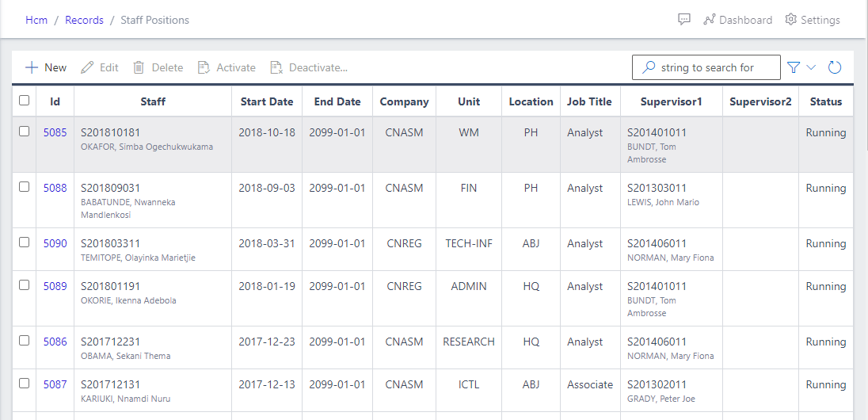The width and height of the screenshot is (868, 420).
Task: Click unit cell RESEARCH
Action: [469, 342]
